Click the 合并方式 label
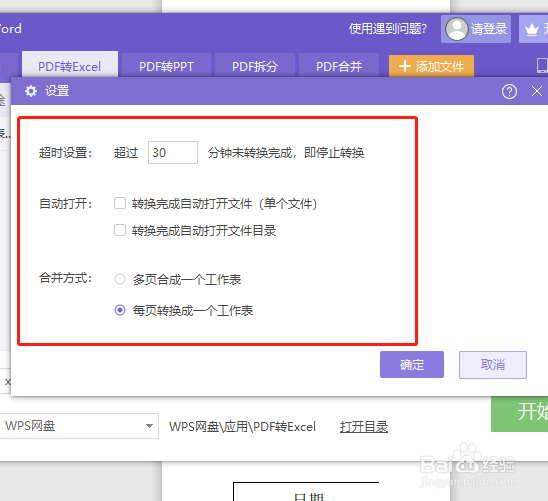This screenshot has width=548, height=501. click(65, 278)
